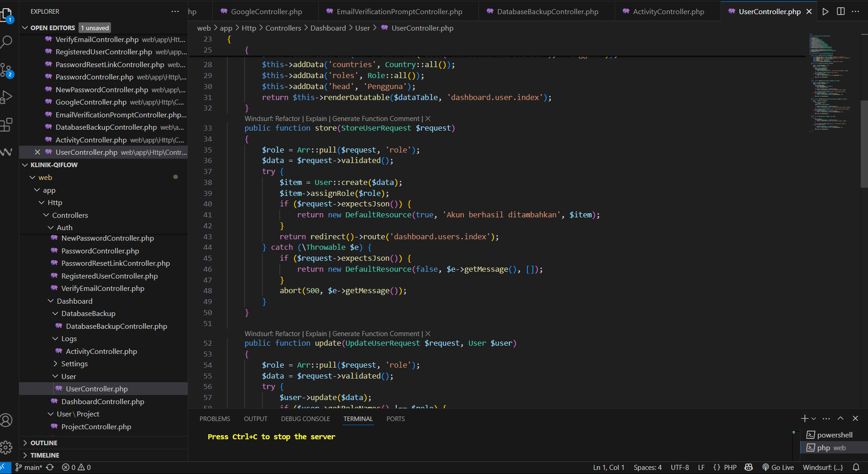The image size is (868, 474).
Task: Open the new terminal launch profile dropdown
Action: (814, 418)
